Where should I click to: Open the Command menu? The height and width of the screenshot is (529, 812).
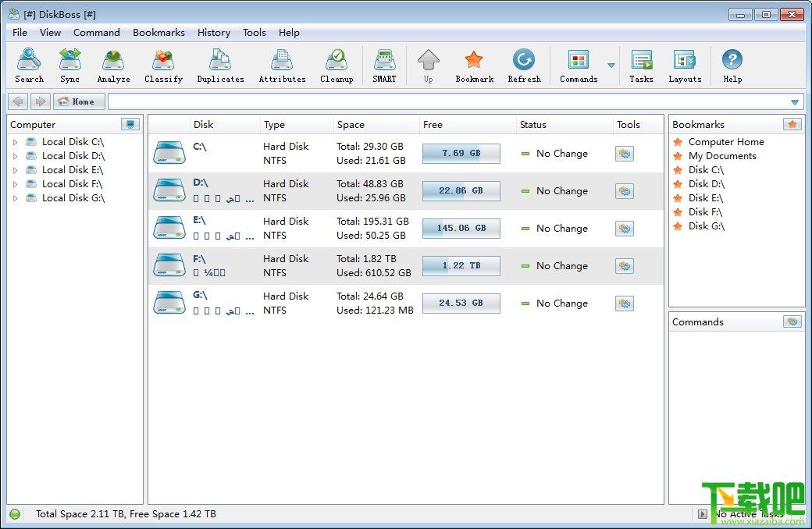click(96, 32)
